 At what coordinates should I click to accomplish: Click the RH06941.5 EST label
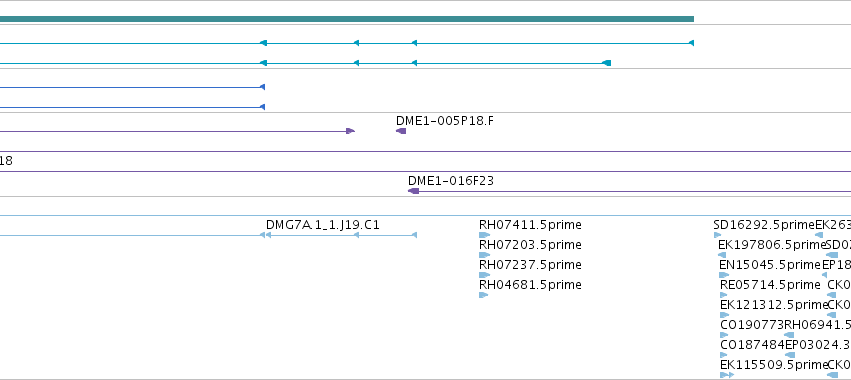[818, 325]
